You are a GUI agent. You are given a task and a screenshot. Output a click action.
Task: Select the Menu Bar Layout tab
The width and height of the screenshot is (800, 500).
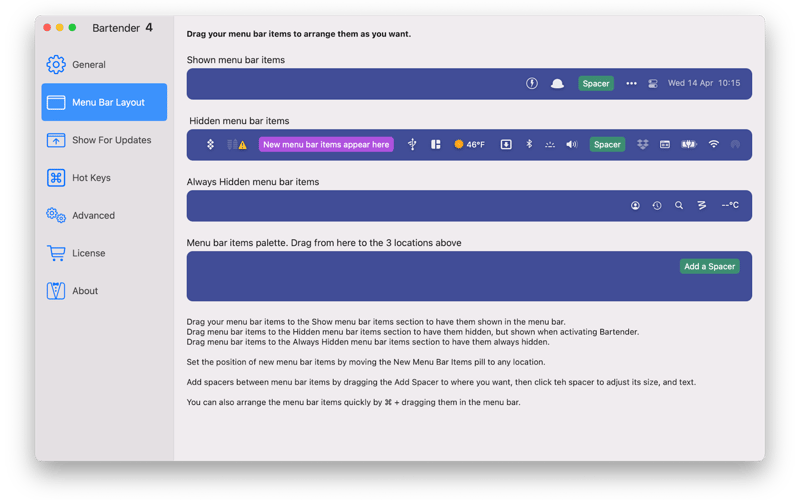[104, 103]
